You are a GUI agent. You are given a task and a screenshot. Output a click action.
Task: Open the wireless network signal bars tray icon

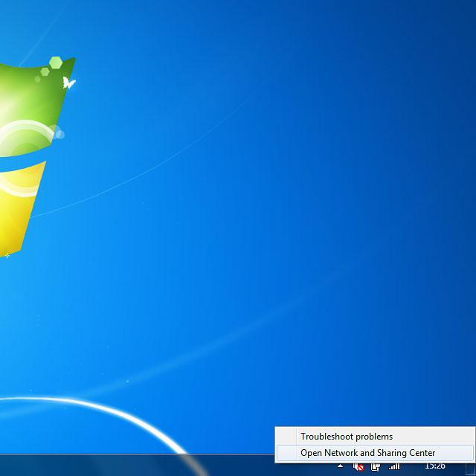click(x=394, y=466)
